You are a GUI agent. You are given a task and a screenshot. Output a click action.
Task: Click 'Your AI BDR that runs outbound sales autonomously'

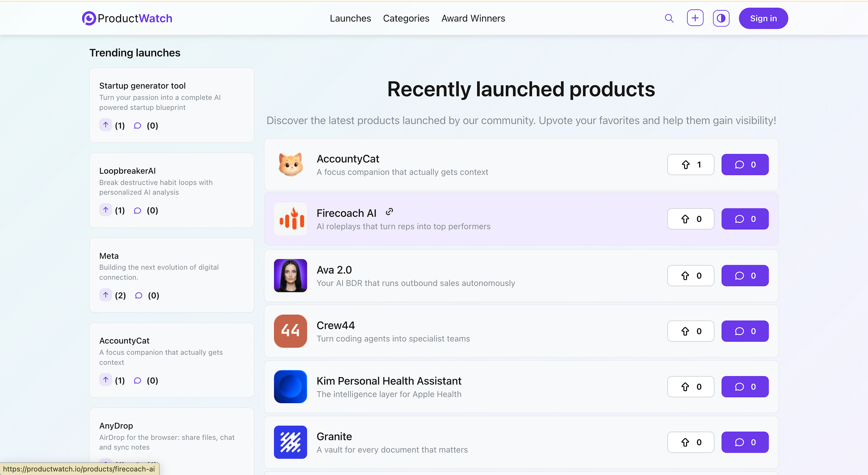tap(416, 283)
